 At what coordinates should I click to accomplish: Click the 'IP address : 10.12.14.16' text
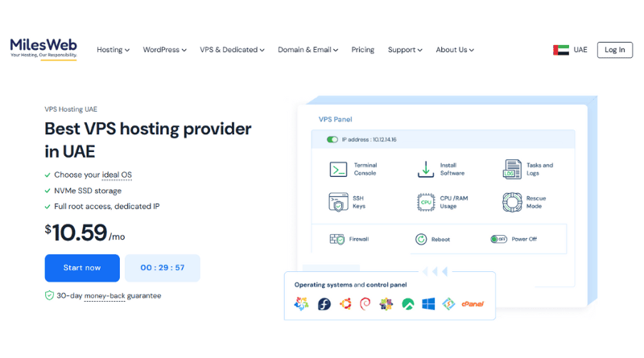(x=369, y=140)
